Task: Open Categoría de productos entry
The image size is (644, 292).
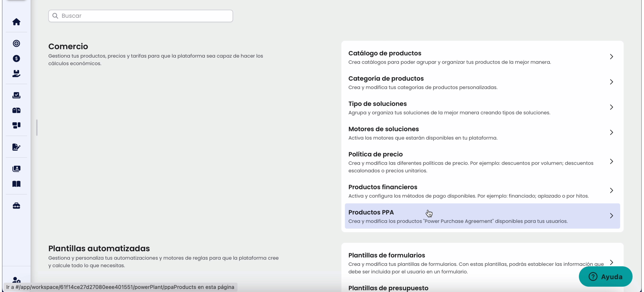Action: pos(482,82)
